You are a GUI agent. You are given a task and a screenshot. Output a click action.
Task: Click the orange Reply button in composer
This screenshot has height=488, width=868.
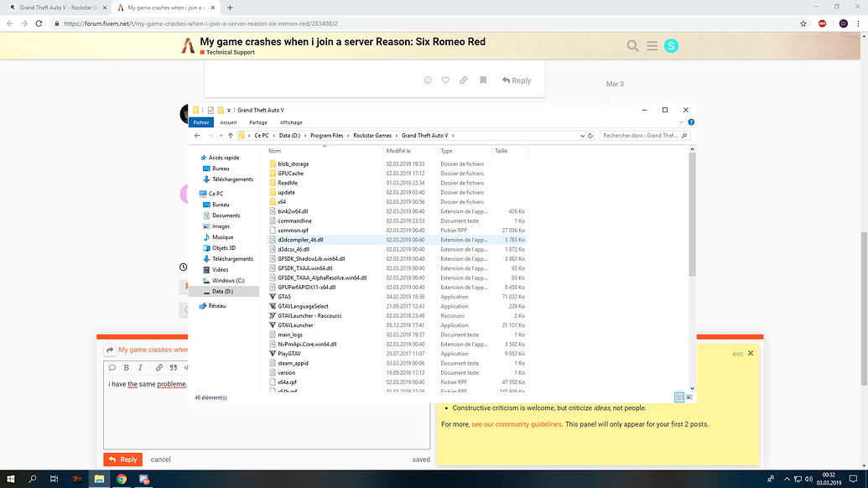point(123,459)
